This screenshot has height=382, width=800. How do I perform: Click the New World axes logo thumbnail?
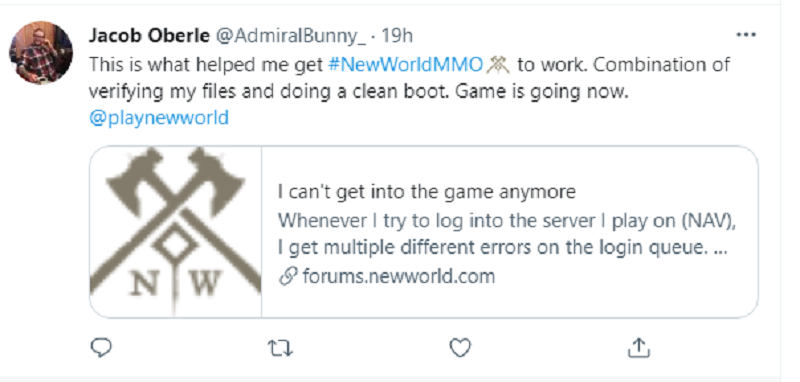(x=176, y=232)
